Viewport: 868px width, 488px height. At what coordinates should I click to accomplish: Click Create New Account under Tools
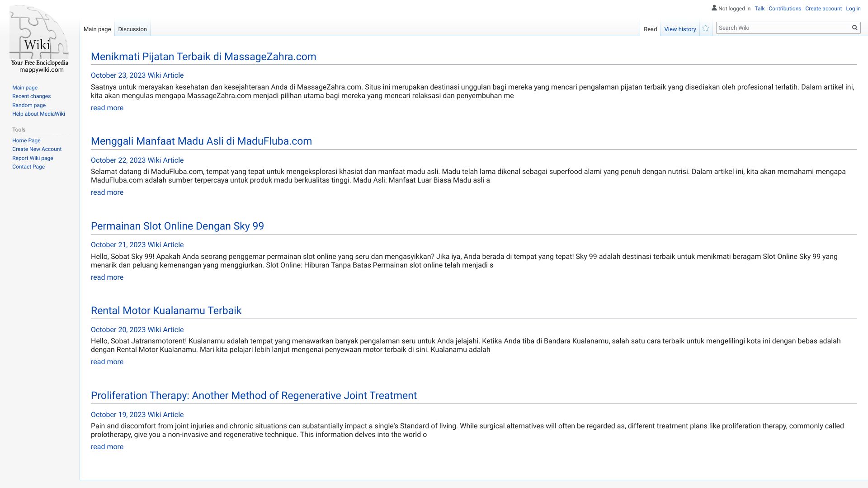click(37, 149)
